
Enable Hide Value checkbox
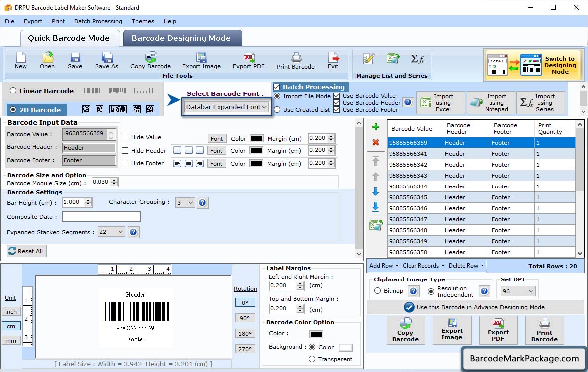[x=125, y=137]
